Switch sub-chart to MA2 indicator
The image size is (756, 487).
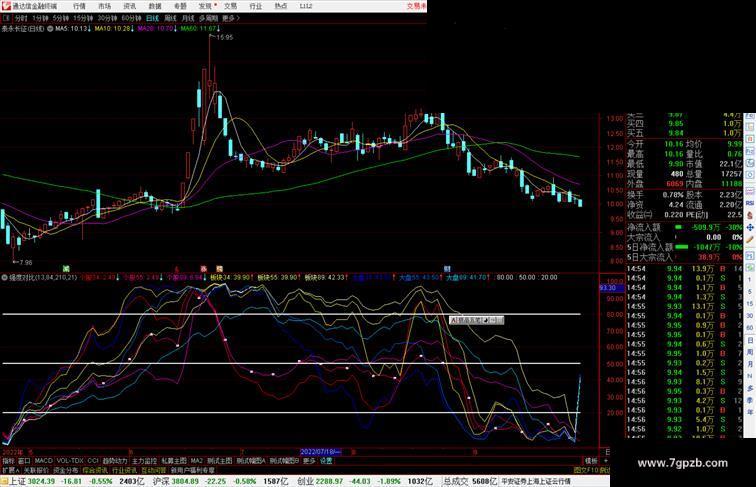pos(196,461)
